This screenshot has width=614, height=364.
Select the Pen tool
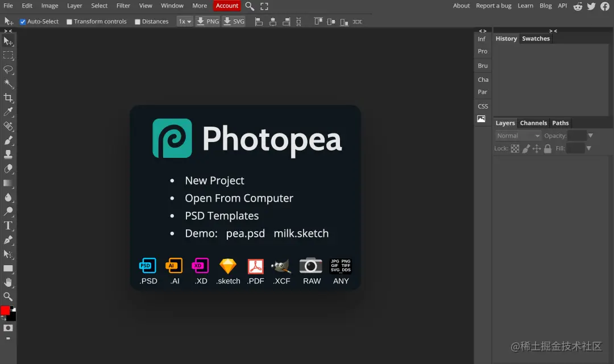coord(8,240)
